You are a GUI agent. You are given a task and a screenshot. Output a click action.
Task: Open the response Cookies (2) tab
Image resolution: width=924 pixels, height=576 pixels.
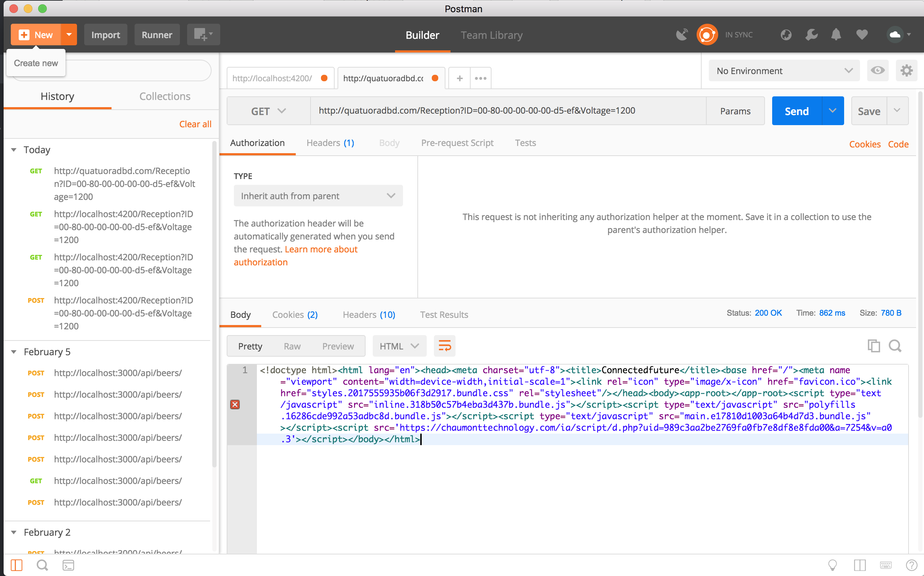pyautogui.click(x=295, y=315)
